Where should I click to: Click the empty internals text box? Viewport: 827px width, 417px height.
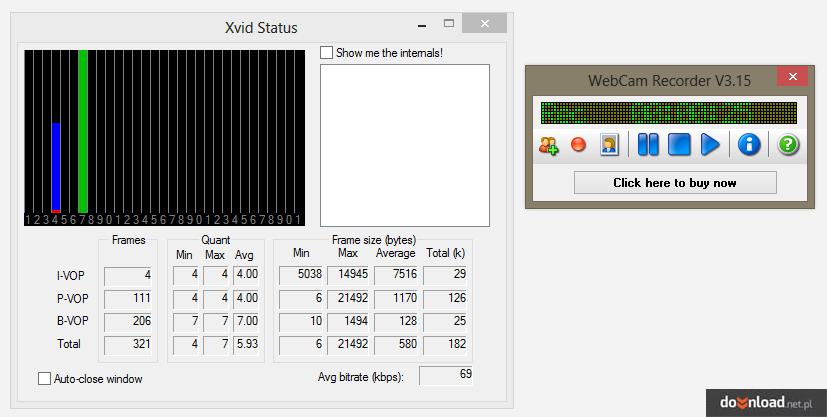click(x=405, y=146)
